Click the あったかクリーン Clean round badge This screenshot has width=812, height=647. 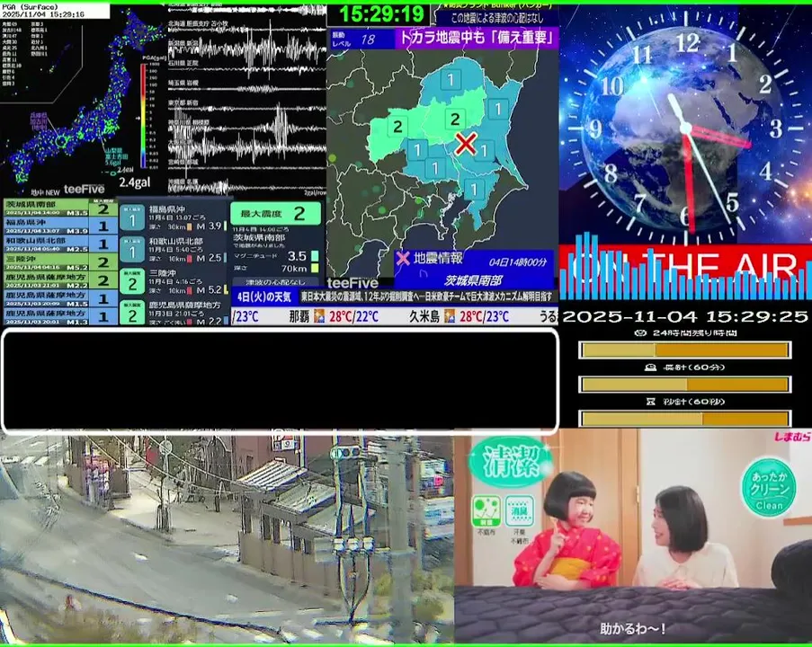pyautogui.click(x=769, y=487)
